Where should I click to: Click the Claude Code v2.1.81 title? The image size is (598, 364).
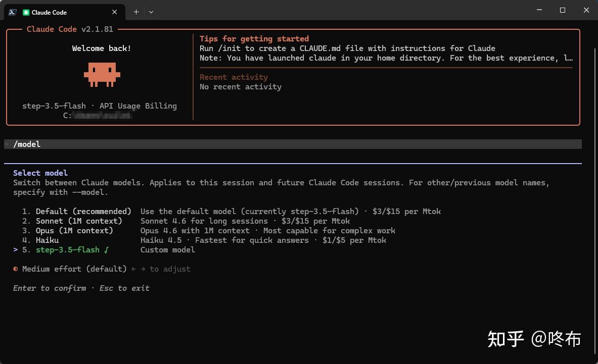pos(70,29)
